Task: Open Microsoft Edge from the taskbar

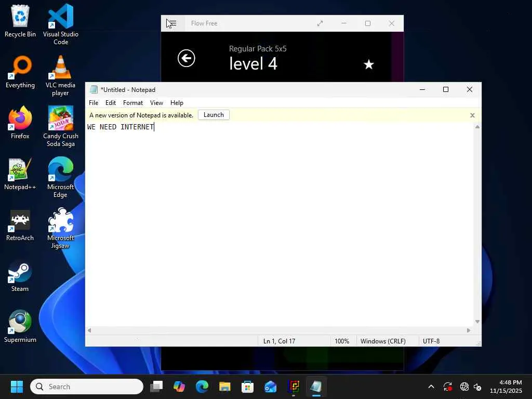Action: click(202, 387)
